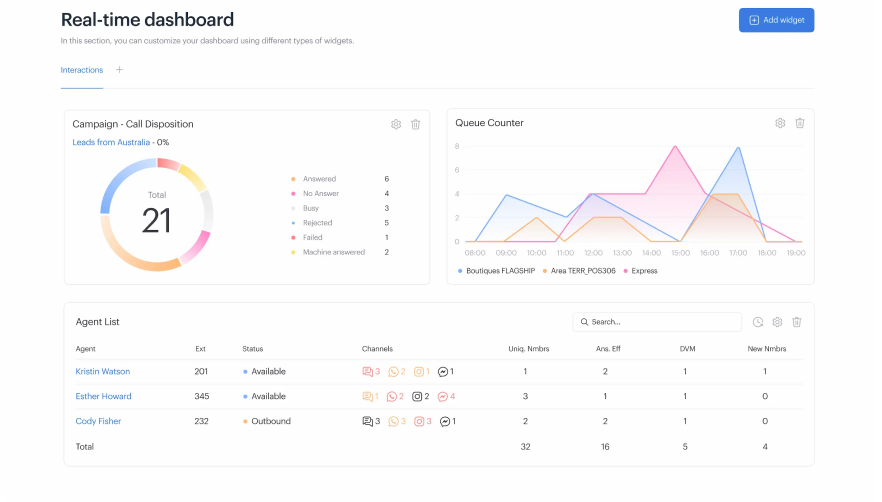Open Campaign Call Disposition widget settings gear
The width and height of the screenshot is (882, 502).
click(396, 124)
